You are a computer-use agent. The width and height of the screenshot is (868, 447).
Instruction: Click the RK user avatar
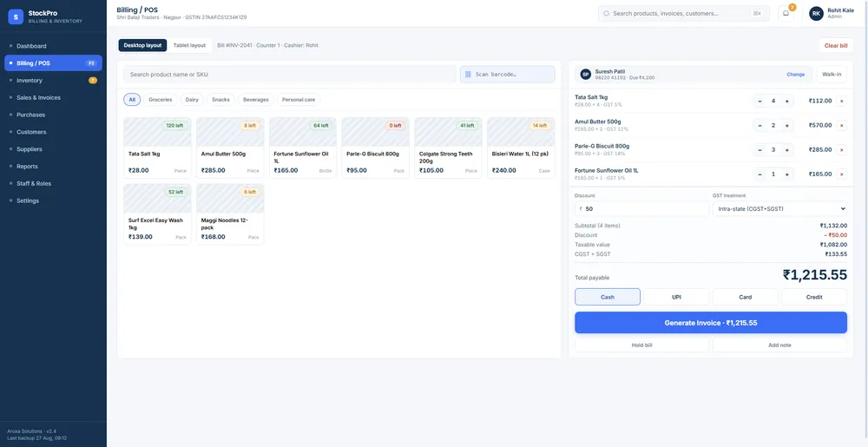(816, 13)
